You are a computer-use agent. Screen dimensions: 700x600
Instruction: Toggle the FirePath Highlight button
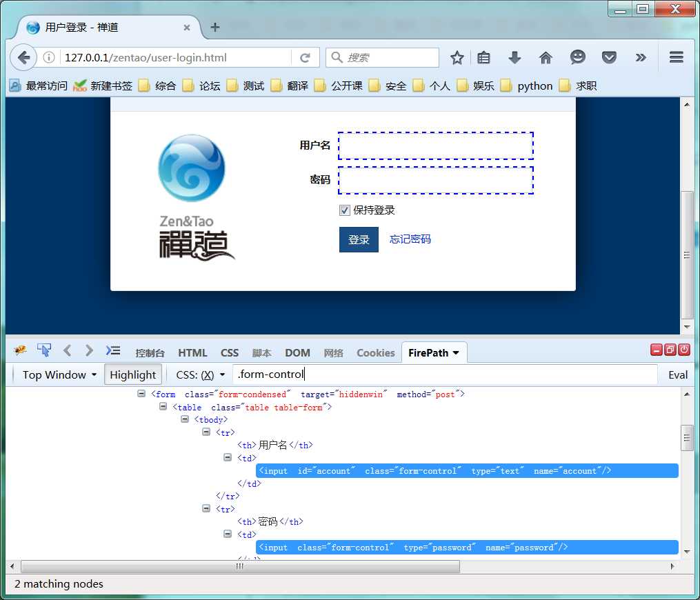132,374
